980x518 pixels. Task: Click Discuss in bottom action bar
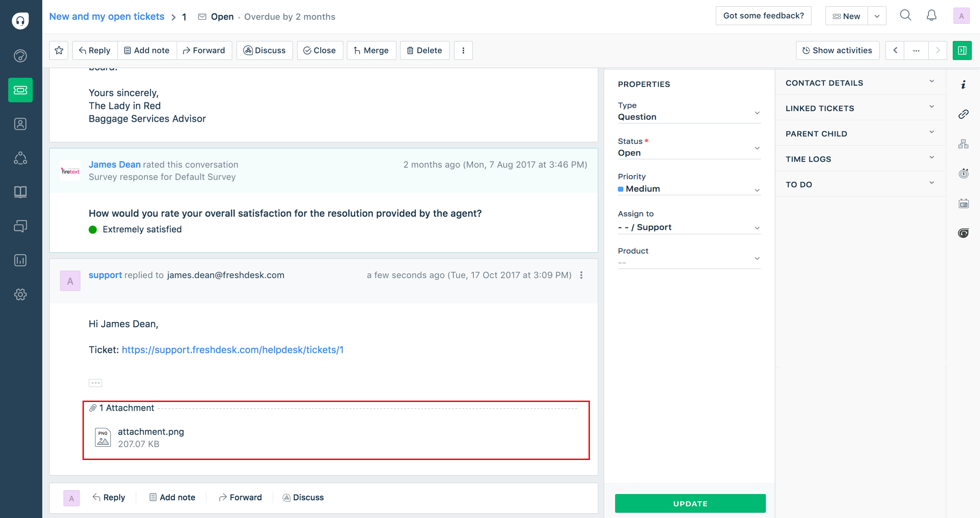coord(303,497)
